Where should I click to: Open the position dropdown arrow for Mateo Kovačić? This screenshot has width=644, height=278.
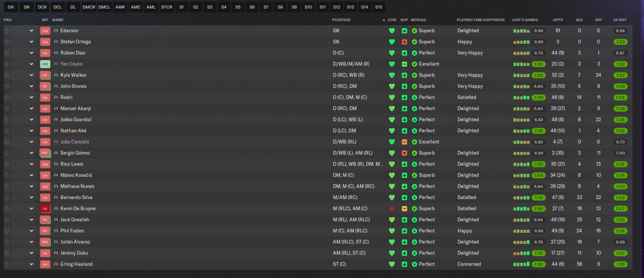click(32, 175)
